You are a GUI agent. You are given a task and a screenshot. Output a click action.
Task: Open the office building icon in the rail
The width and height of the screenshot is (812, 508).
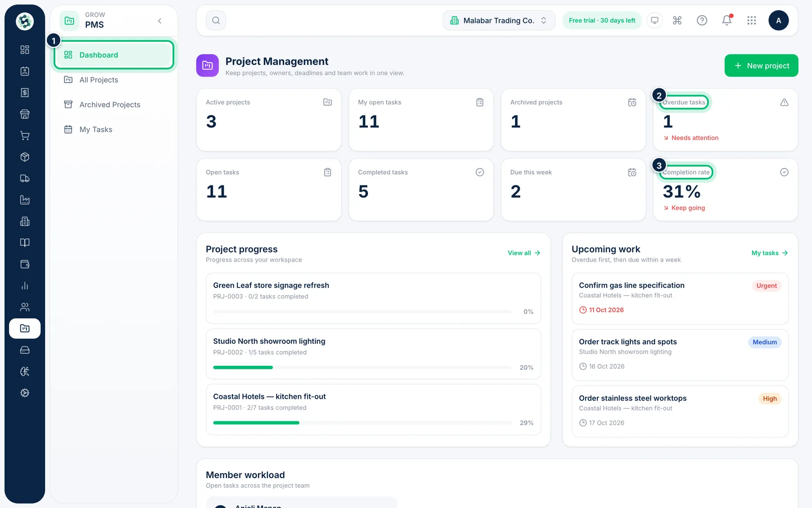(24, 221)
